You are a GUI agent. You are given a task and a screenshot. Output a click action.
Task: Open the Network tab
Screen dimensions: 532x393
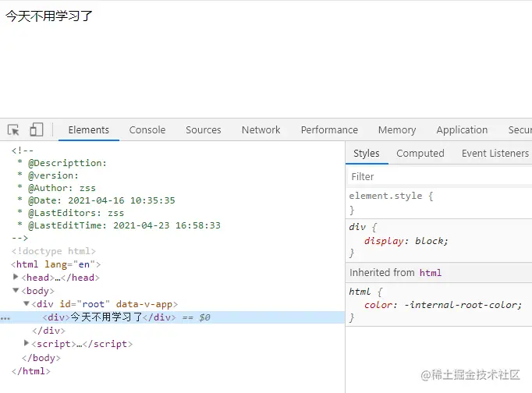tap(261, 130)
